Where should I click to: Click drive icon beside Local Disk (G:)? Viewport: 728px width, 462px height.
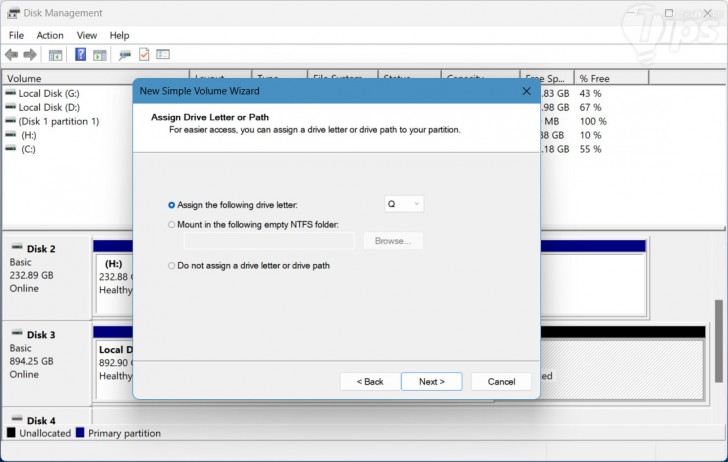point(10,93)
